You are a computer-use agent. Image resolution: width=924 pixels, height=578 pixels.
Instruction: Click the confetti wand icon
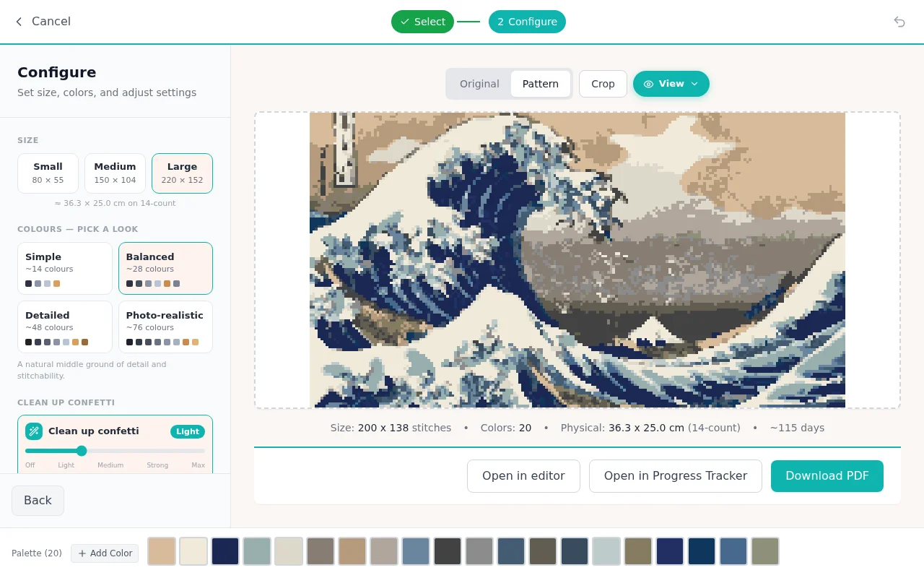click(34, 431)
